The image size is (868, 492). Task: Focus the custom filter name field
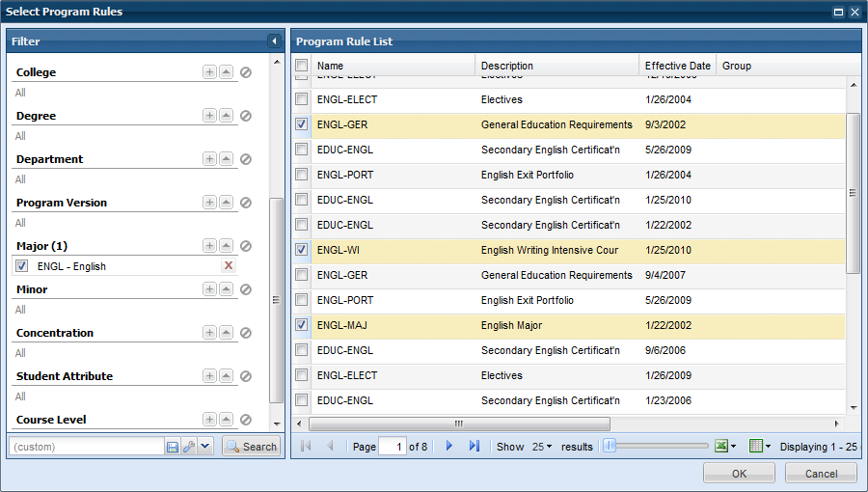[x=87, y=447]
